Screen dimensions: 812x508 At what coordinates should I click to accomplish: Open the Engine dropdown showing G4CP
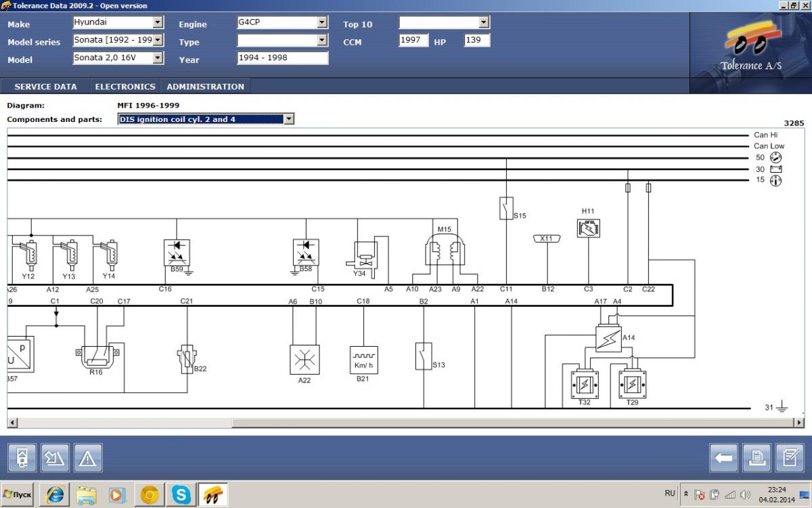pyautogui.click(x=322, y=22)
